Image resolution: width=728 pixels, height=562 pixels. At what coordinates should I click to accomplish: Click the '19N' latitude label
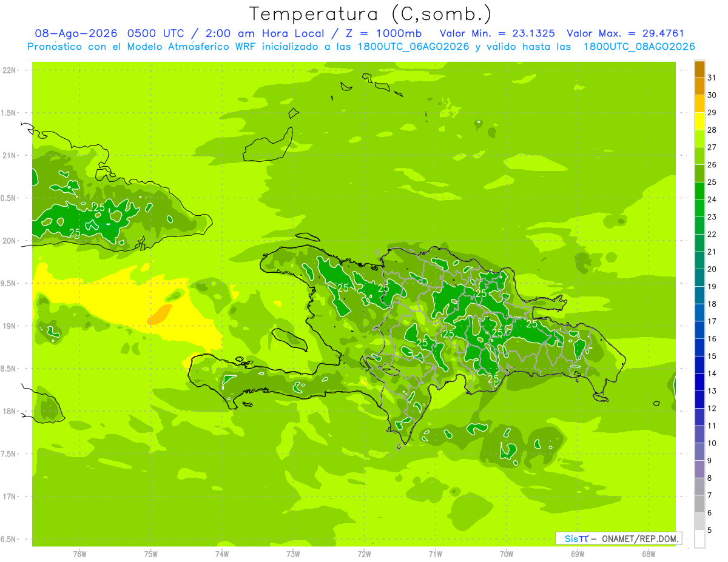(10, 326)
